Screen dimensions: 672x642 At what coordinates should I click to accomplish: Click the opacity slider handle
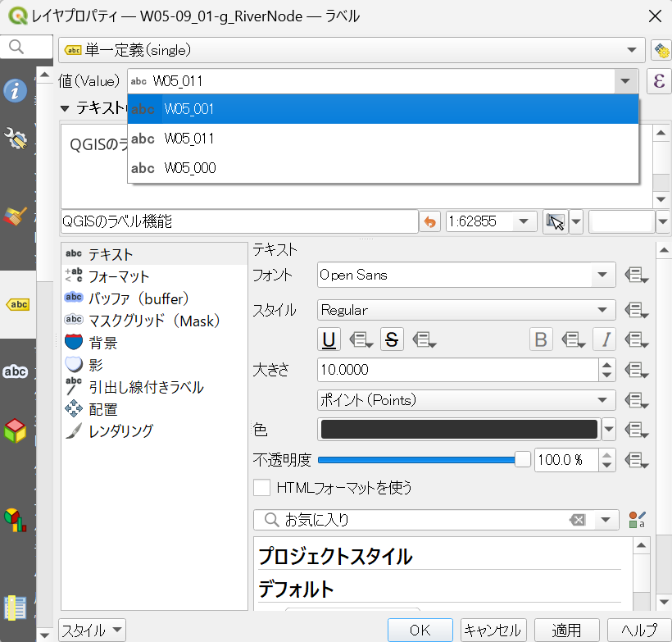pyautogui.click(x=522, y=460)
